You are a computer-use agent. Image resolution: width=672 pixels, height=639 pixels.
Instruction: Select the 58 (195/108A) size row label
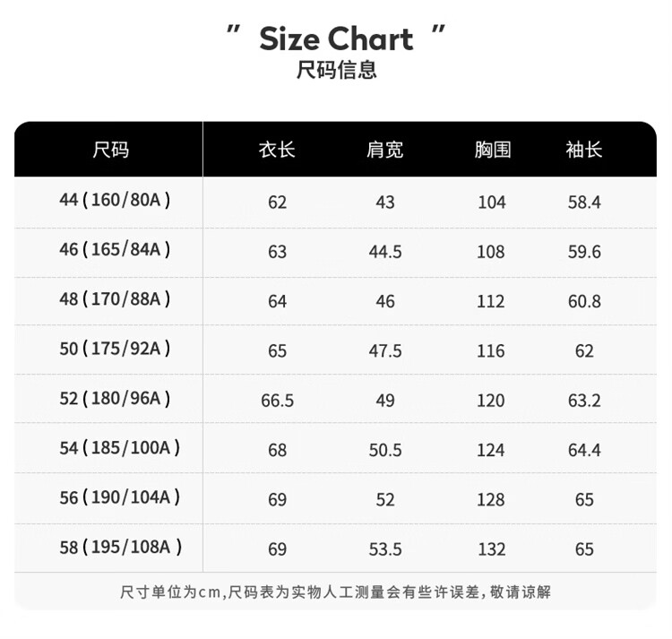[120, 547]
